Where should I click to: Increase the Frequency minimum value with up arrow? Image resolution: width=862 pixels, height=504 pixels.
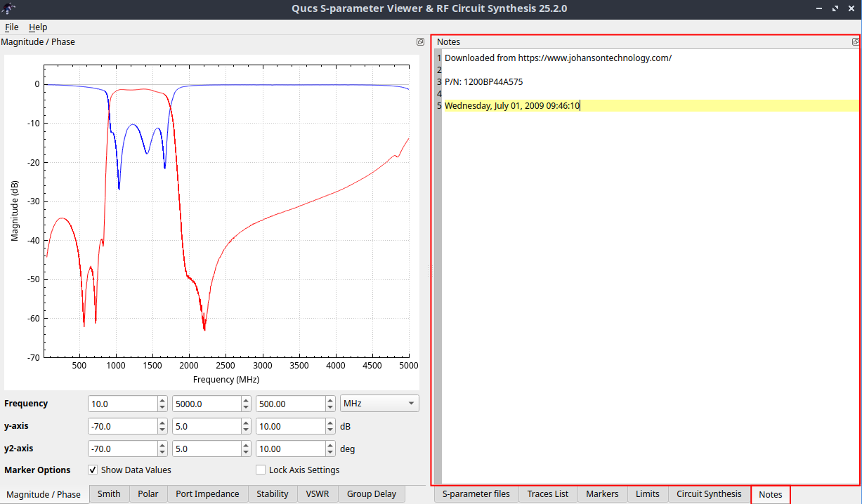[162, 400]
